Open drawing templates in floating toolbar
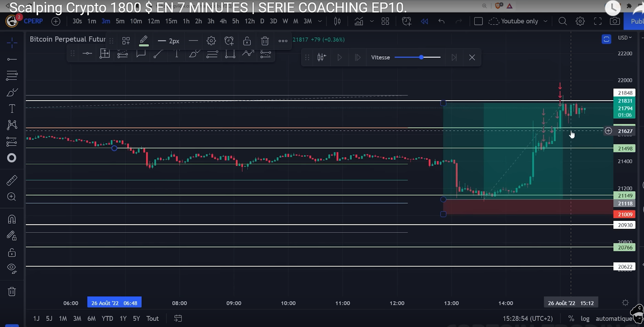 point(126,41)
